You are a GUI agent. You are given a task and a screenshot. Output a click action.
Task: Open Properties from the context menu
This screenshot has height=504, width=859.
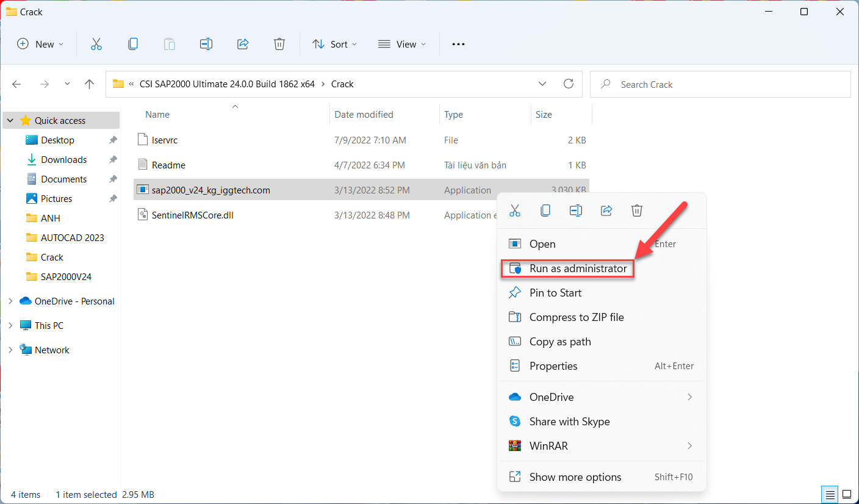(602, 366)
